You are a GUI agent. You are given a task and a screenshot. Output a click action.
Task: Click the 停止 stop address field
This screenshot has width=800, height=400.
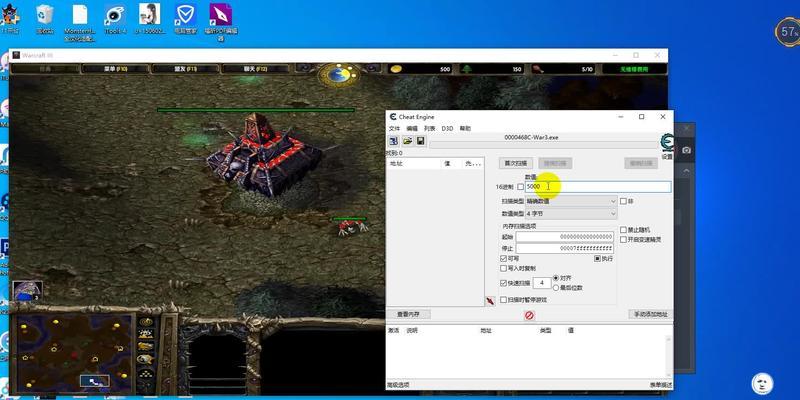[x=564, y=248]
